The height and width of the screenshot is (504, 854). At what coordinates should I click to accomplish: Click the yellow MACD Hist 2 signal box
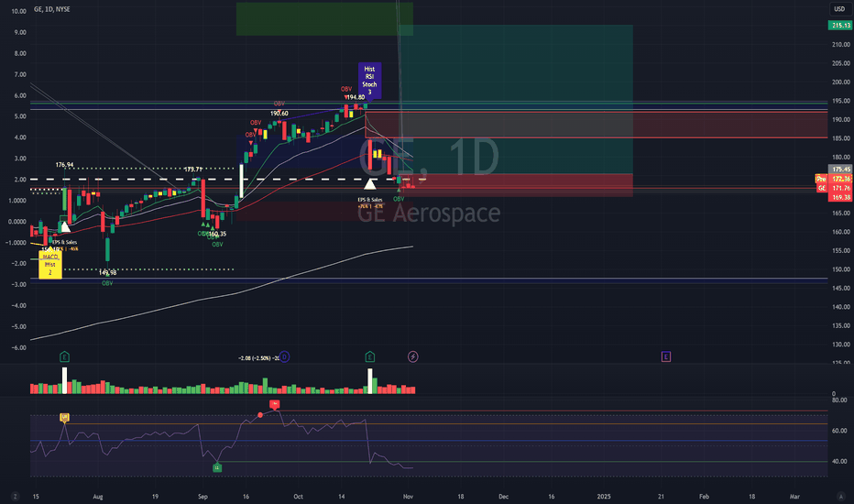pos(50,264)
